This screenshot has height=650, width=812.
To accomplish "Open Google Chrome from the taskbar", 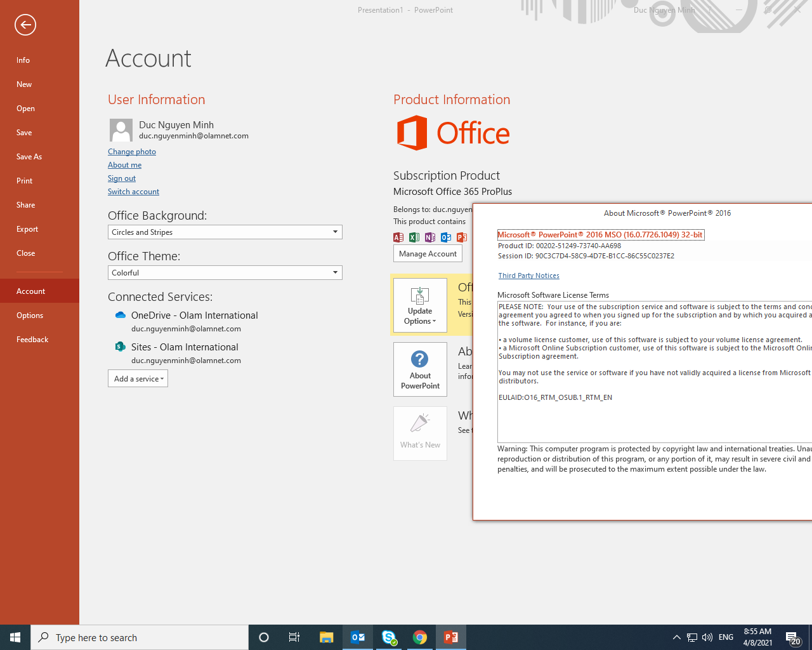I will [x=420, y=637].
